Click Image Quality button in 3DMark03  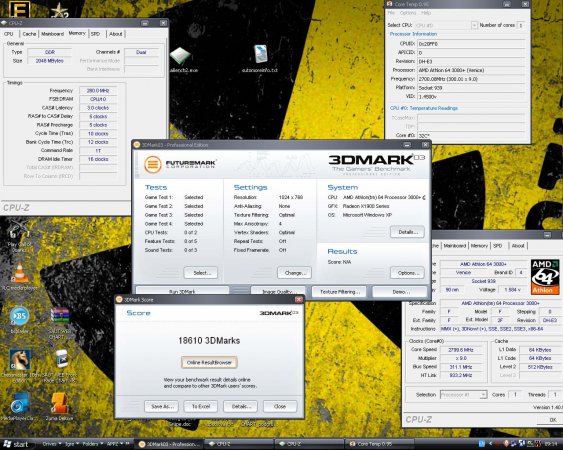[x=278, y=292]
